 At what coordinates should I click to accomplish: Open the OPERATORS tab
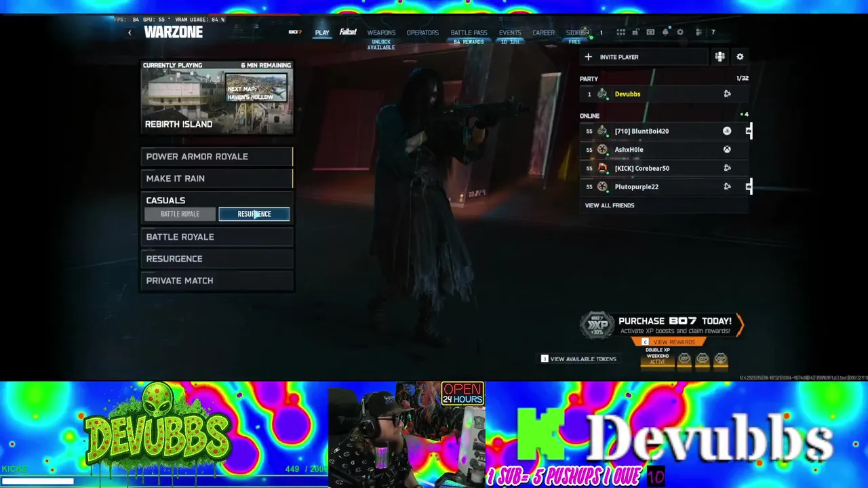click(422, 33)
